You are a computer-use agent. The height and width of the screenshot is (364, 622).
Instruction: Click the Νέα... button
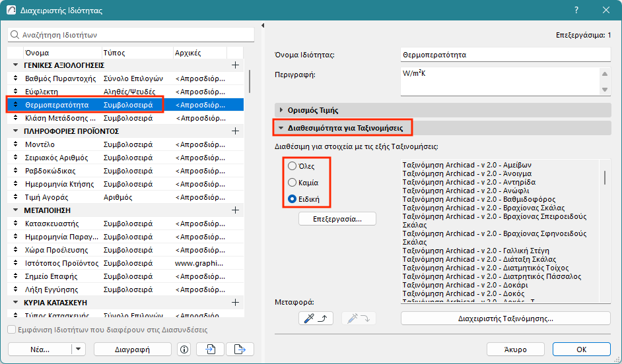click(x=40, y=349)
